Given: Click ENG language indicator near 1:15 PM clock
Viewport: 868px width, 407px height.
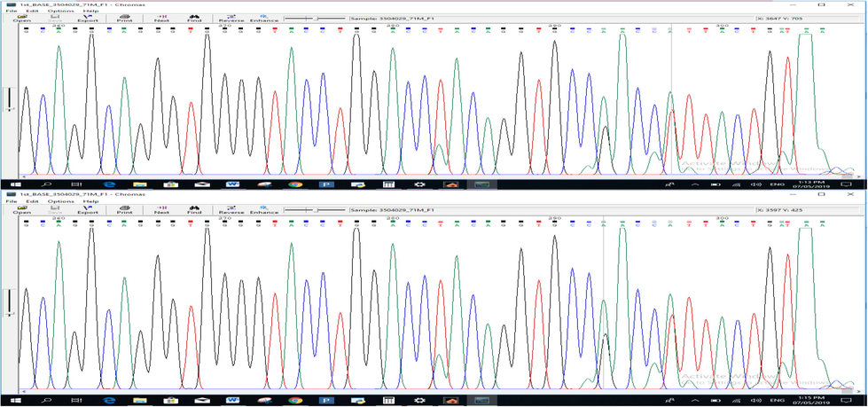Looking at the screenshot, I should coord(778,400).
